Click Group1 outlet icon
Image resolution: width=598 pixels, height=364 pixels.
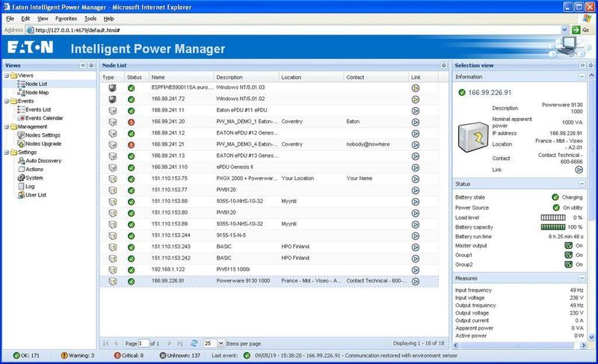568,255
